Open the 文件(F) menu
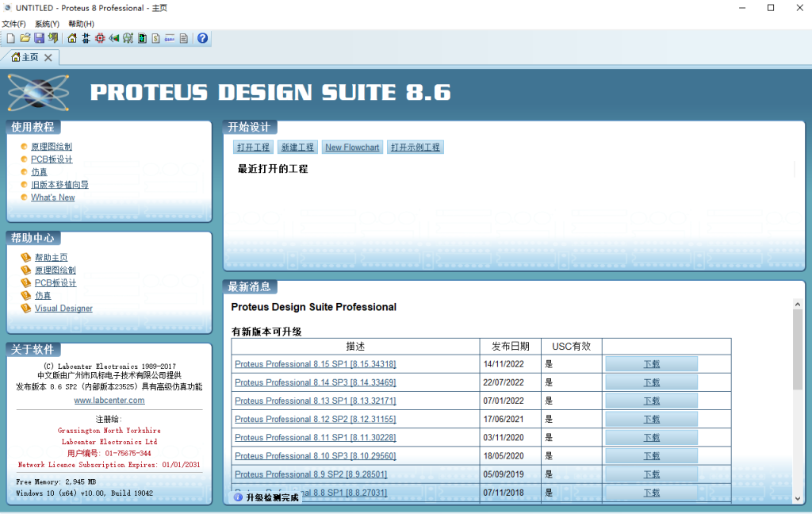Image resolution: width=812 pixels, height=514 pixels. pos(13,24)
